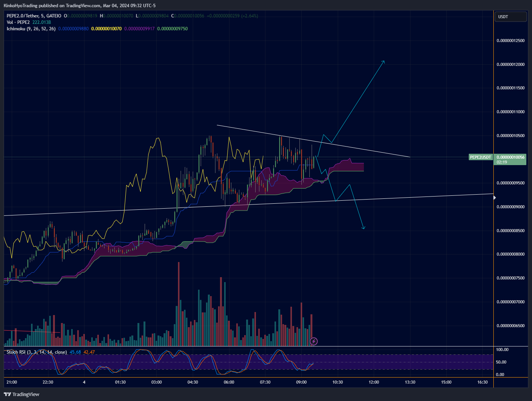Click the 13:30 time axis label

(410, 382)
